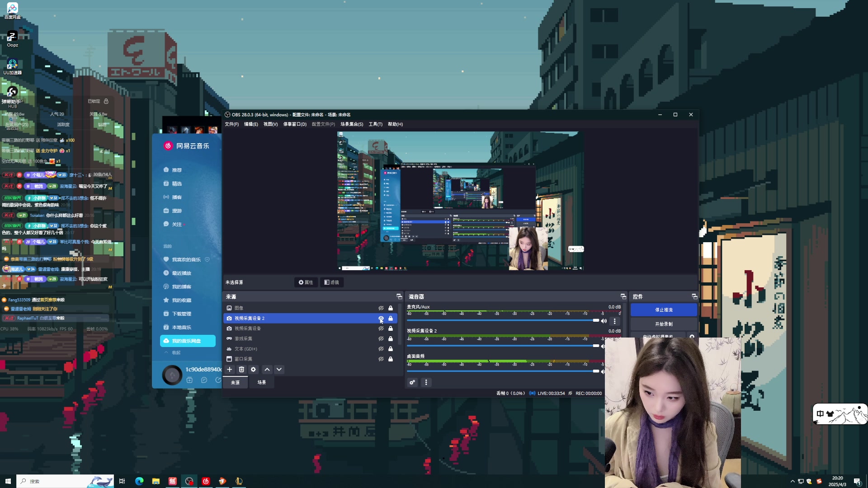Open 关注 in NetEase Cloud Music sidebar
The height and width of the screenshot is (488, 868).
177,225
